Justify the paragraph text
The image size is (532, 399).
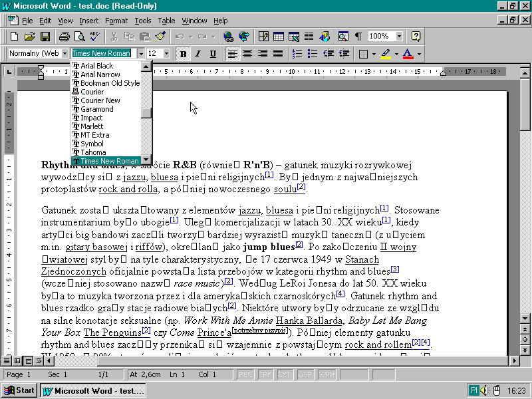tap(278, 54)
